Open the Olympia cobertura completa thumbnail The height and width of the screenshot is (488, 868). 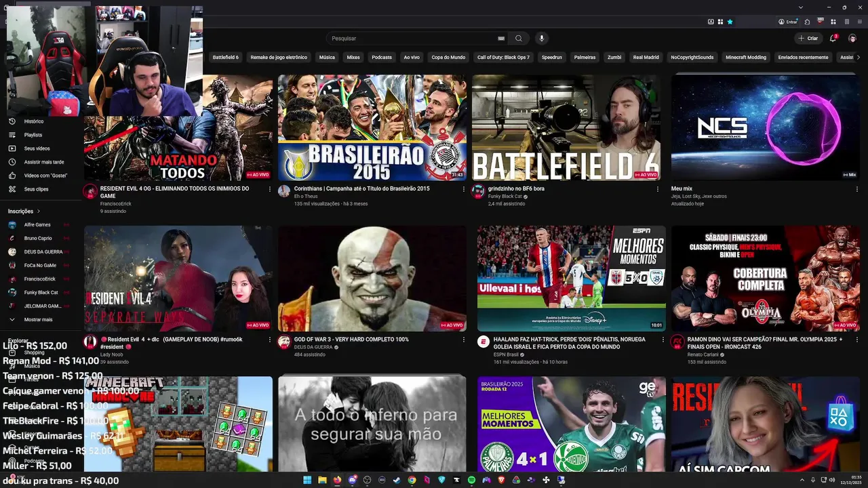[x=766, y=279]
